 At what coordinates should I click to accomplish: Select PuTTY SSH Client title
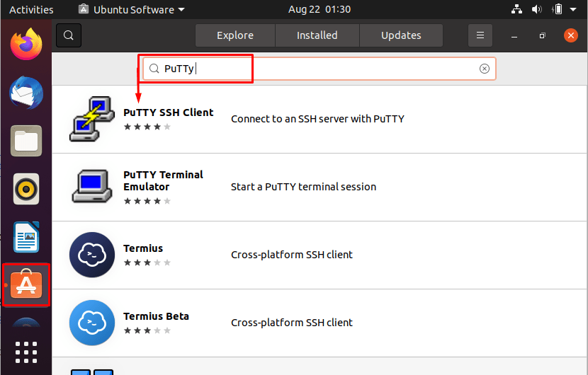[169, 112]
